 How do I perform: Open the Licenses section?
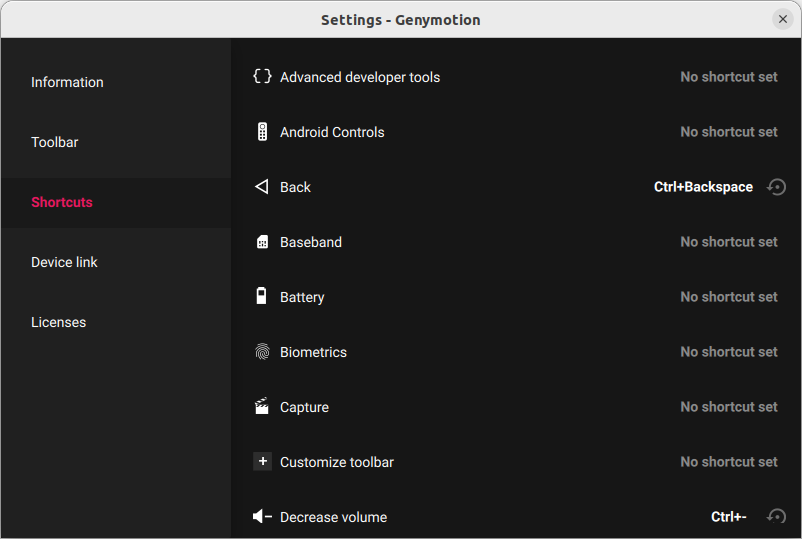coord(59,322)
